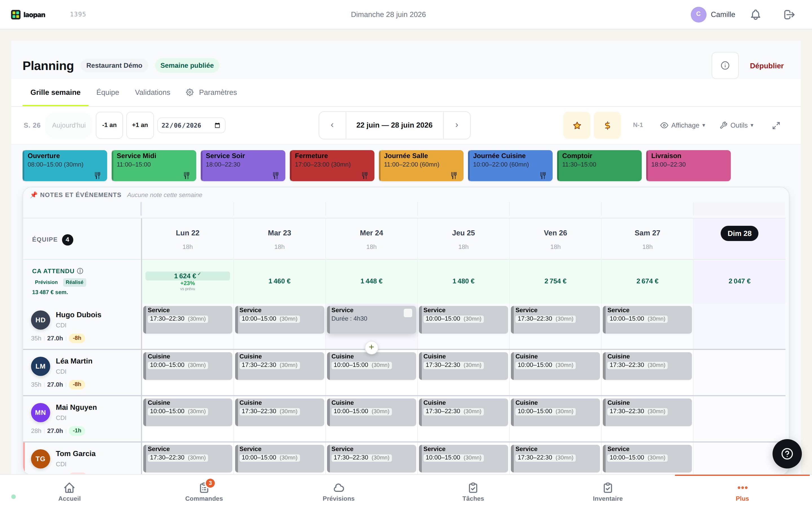This screenshot has height=508, width=812.
Task: Click the laopan logo
Action: (x=28, y=14)
